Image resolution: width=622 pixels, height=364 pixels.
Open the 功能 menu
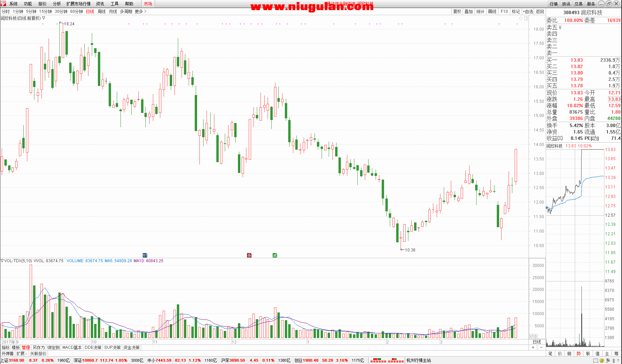pos(28,4)
